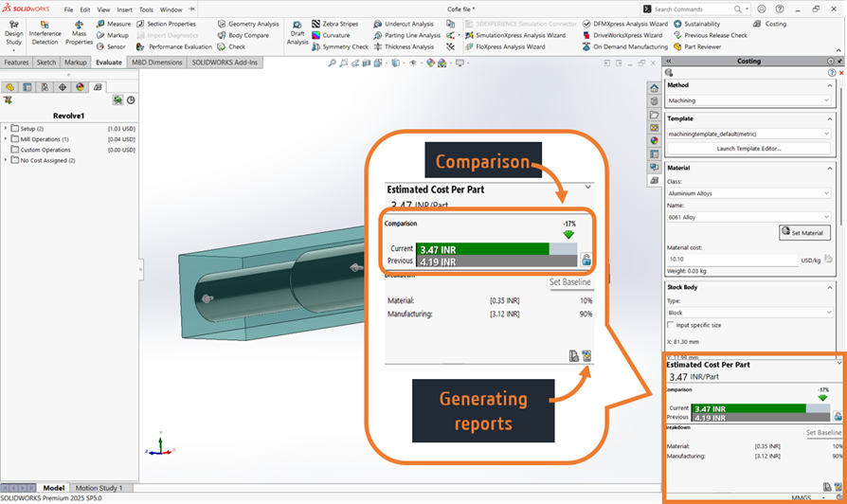
Task: Open Parting Line Analysis
Action: [x=406, y=35]
